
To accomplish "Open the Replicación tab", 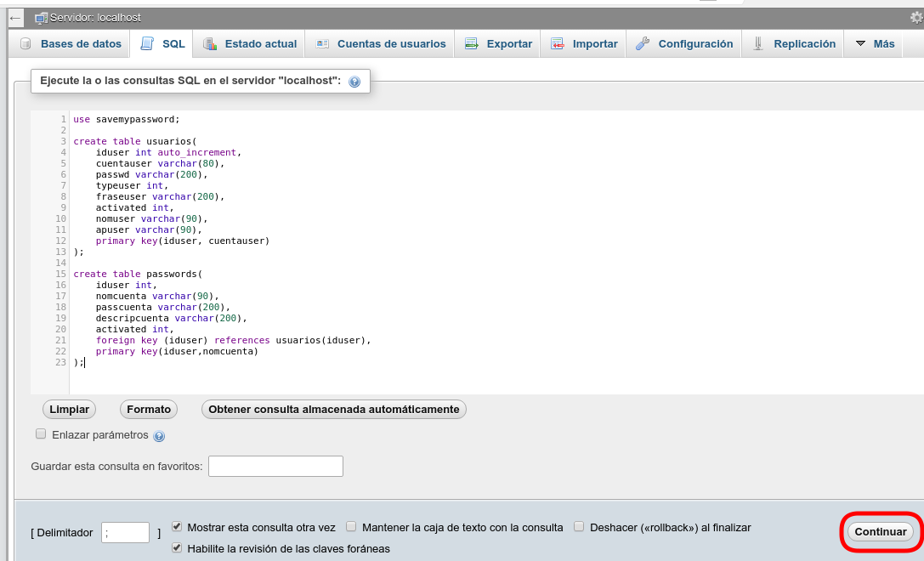I will click(x=794, y=43).
